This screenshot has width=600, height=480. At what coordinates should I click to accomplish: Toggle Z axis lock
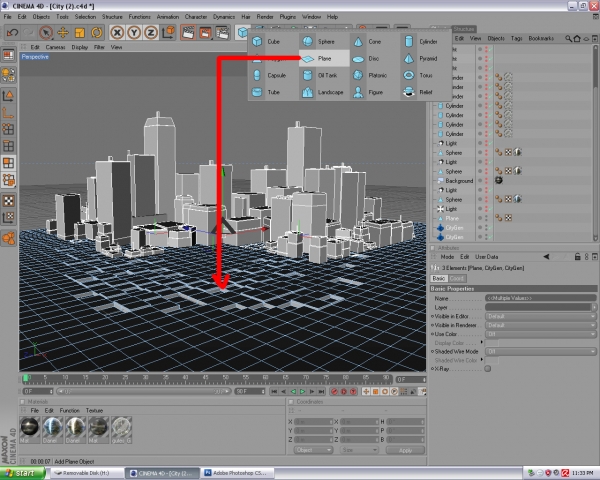tap(151, 33)
